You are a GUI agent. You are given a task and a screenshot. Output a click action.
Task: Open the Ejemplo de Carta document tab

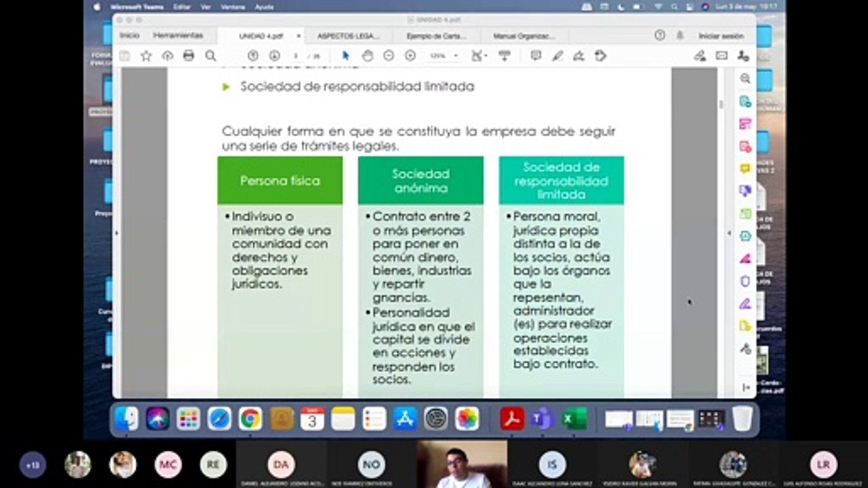click(x=436, y=36)
